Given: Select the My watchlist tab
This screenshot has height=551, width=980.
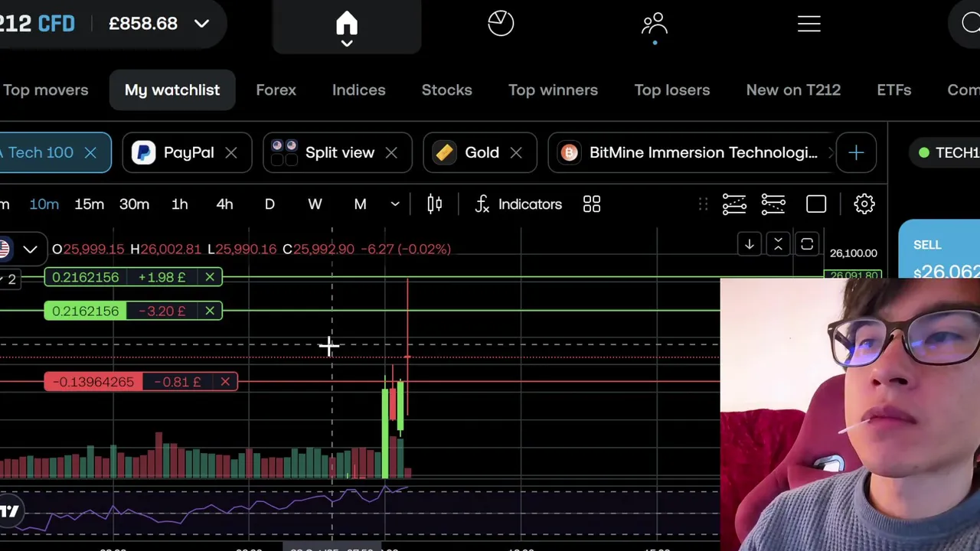Looking at the screenshot, I should point(172,90).
